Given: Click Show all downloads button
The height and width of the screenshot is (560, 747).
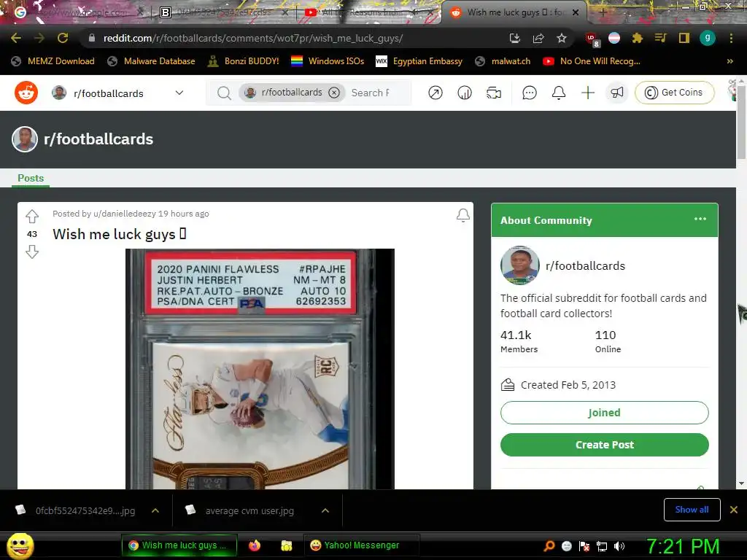Looking at the screenshot, I should pyautogui.click(x=692, y=510).
